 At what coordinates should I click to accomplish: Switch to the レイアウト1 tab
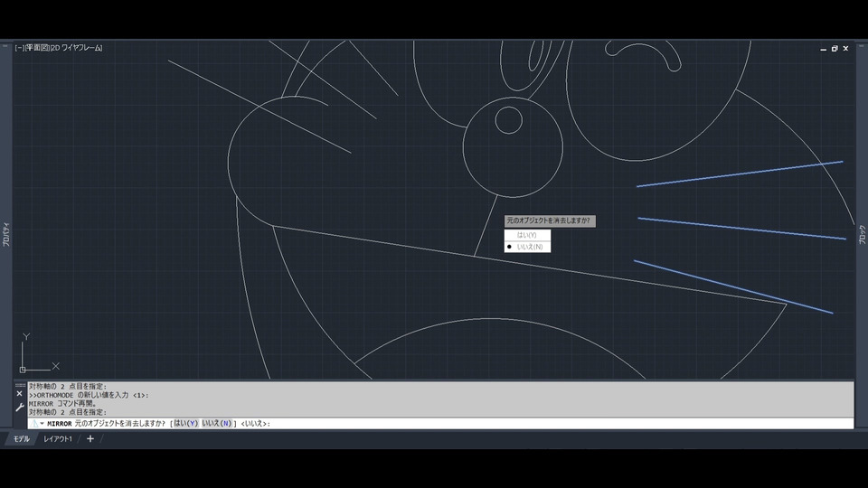click(x=58, y=439)
